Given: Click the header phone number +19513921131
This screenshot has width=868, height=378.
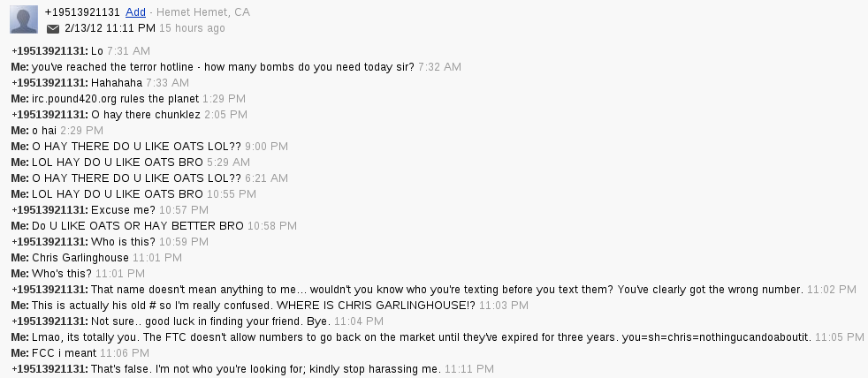Looking at the screenshot, I should 82,12.
